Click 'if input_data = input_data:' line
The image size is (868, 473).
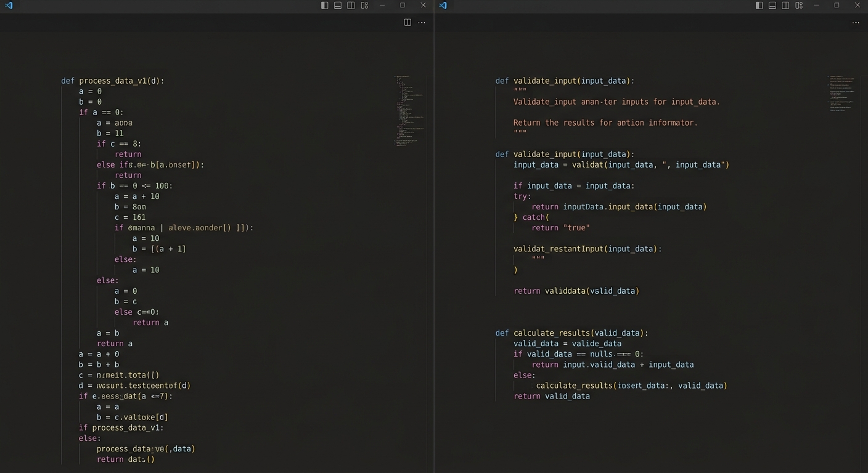coord(574,185)
